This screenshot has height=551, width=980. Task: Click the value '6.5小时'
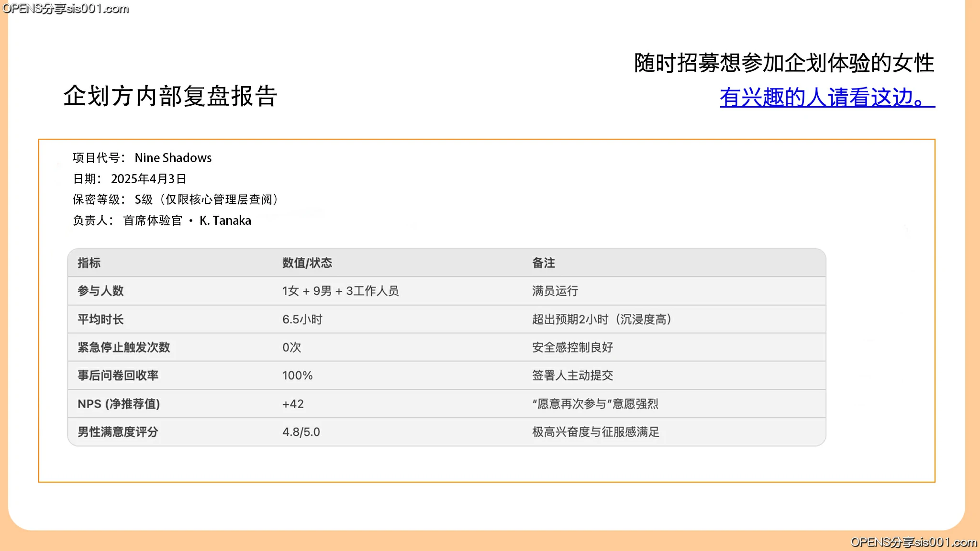click(x=302, y=319)
